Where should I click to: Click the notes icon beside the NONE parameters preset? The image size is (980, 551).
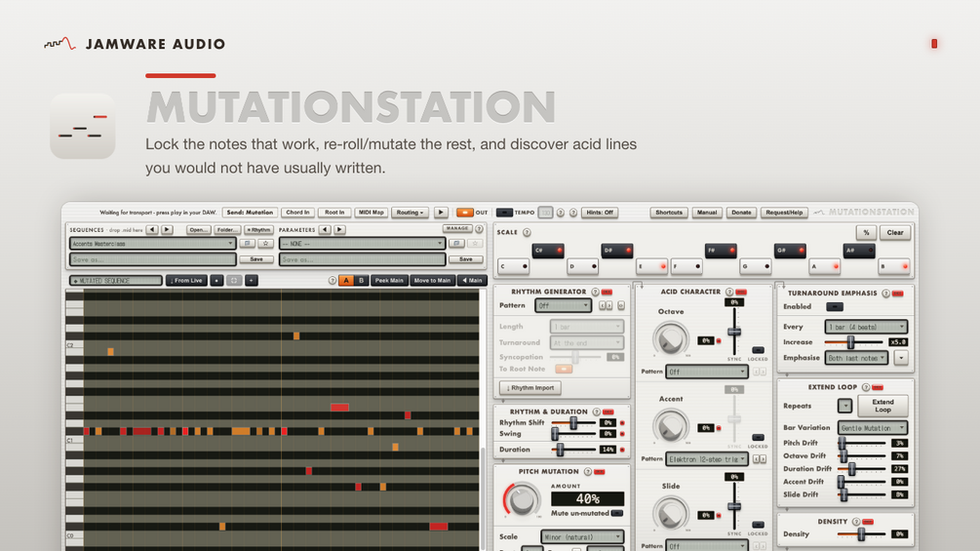point(456,244)
